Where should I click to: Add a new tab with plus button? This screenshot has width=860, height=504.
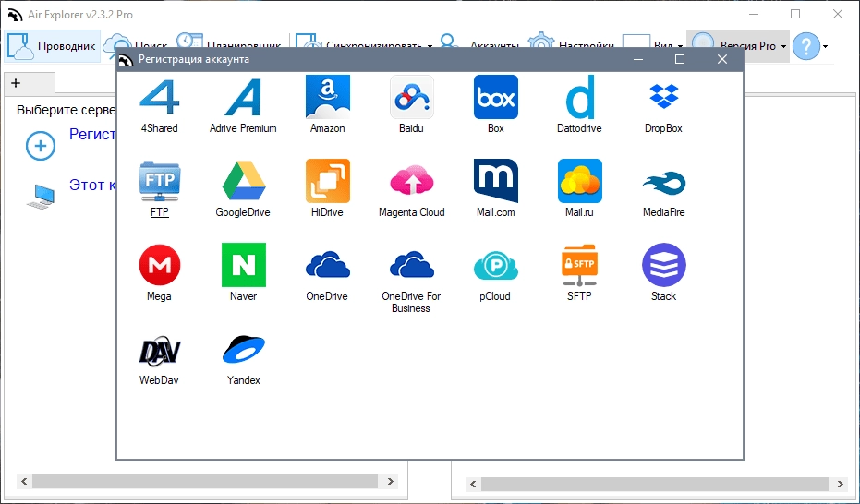[x=16, y=83]
